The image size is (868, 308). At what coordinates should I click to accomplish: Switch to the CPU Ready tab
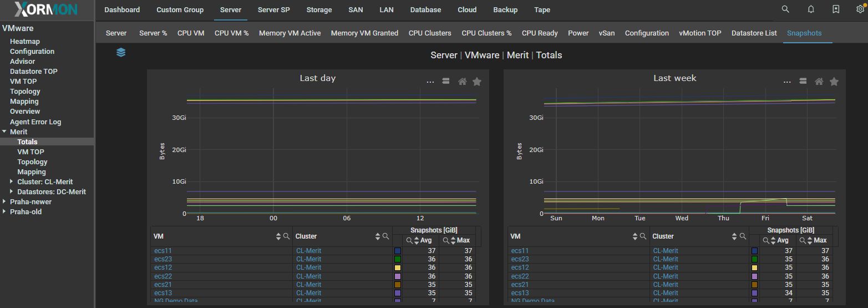539,33
